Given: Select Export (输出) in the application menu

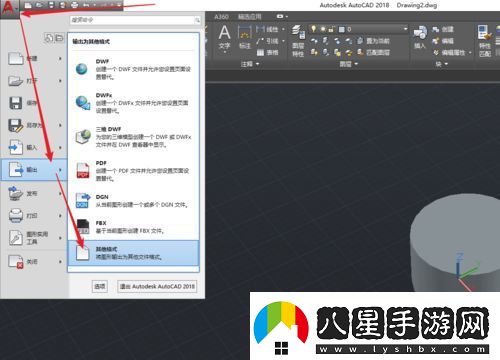Looking at the screenshot, I should [x=33, y=170].
